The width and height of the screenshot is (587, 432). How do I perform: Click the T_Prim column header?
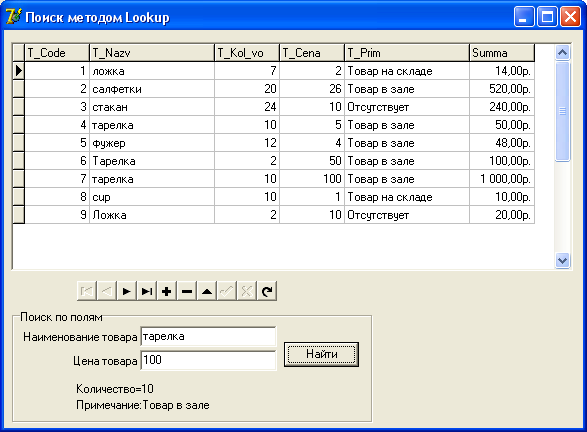click(x=407, y=53)
